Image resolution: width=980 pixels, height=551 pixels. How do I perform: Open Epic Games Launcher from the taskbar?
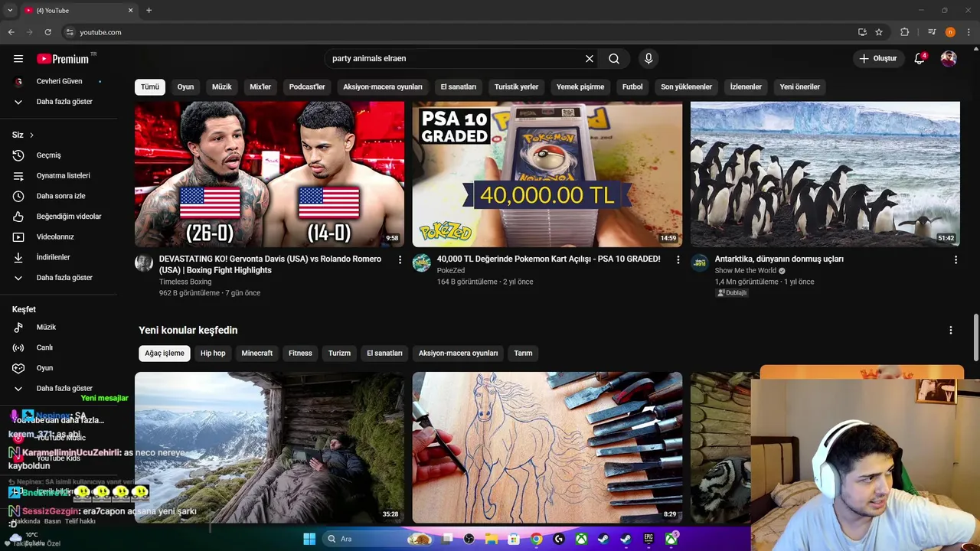tap(648, 539)
